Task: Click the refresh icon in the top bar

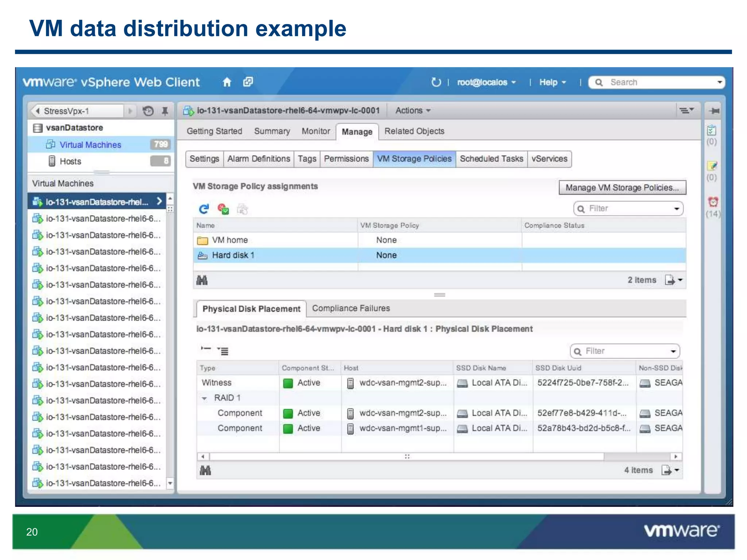Action: (436, 82)
